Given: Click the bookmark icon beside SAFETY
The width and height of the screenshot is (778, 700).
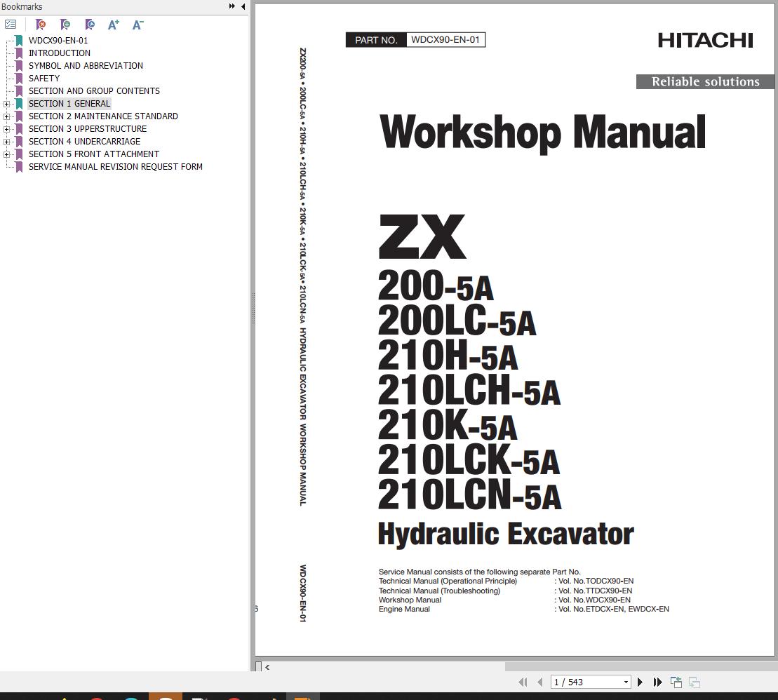Looking at the screenshot, I should pyautogui.click(x=19, y=79).
